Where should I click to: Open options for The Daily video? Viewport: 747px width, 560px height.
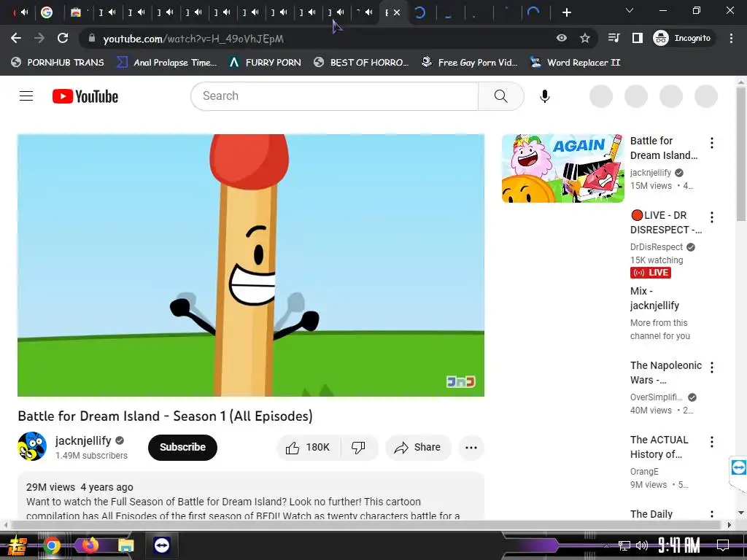click(712, 514)
